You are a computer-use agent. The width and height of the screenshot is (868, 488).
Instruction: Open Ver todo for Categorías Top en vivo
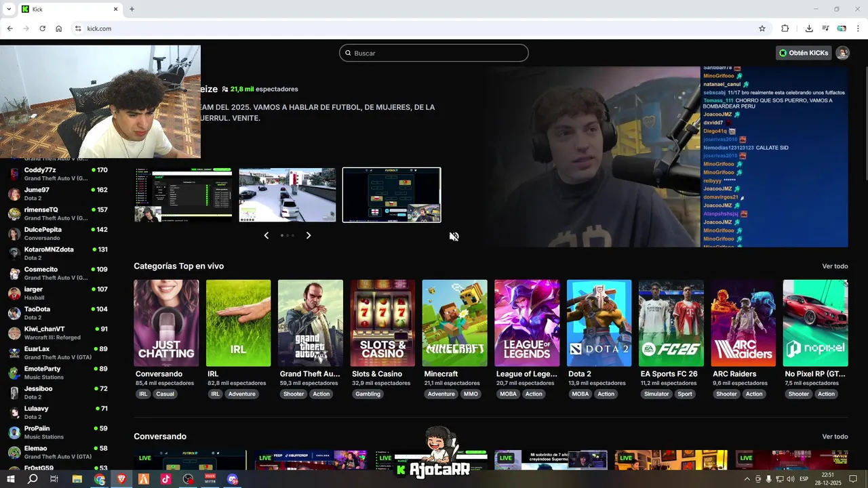835,266
